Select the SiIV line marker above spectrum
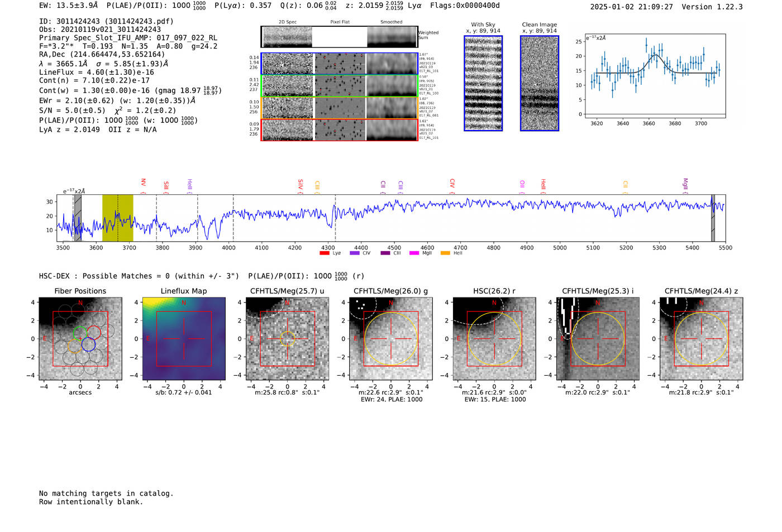 (301, 186)
